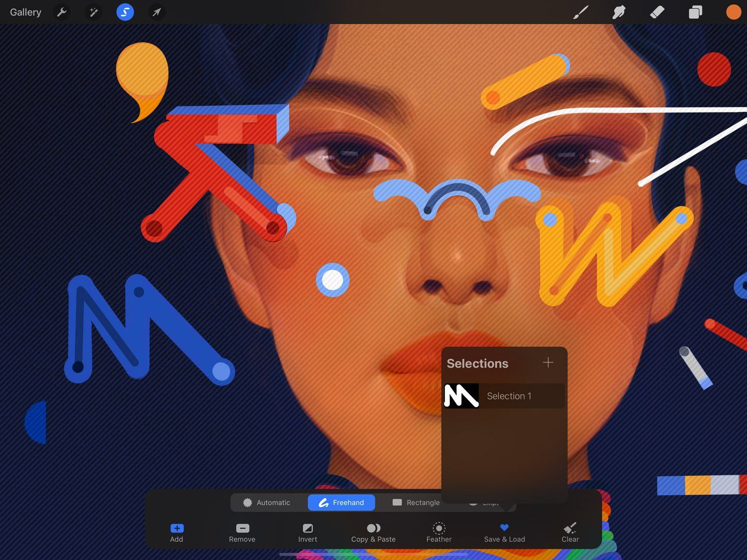Select the Freehand selection tab
The width and height of the screenshot is (747, 560).
[341, 502]
